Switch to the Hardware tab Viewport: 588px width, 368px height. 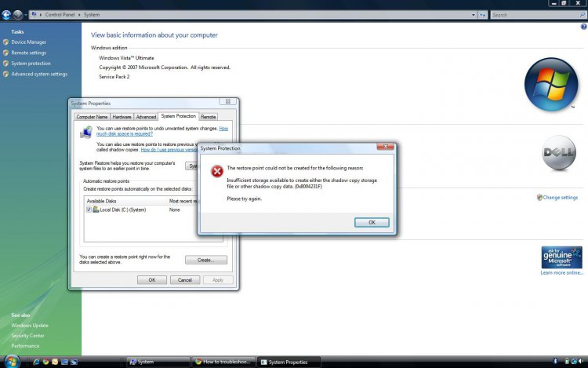pos(122,117)
